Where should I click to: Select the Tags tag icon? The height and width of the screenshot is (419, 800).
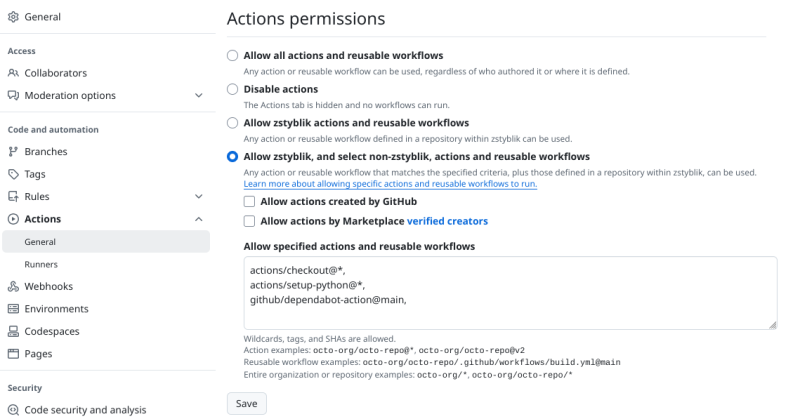(x=13, y=174)
